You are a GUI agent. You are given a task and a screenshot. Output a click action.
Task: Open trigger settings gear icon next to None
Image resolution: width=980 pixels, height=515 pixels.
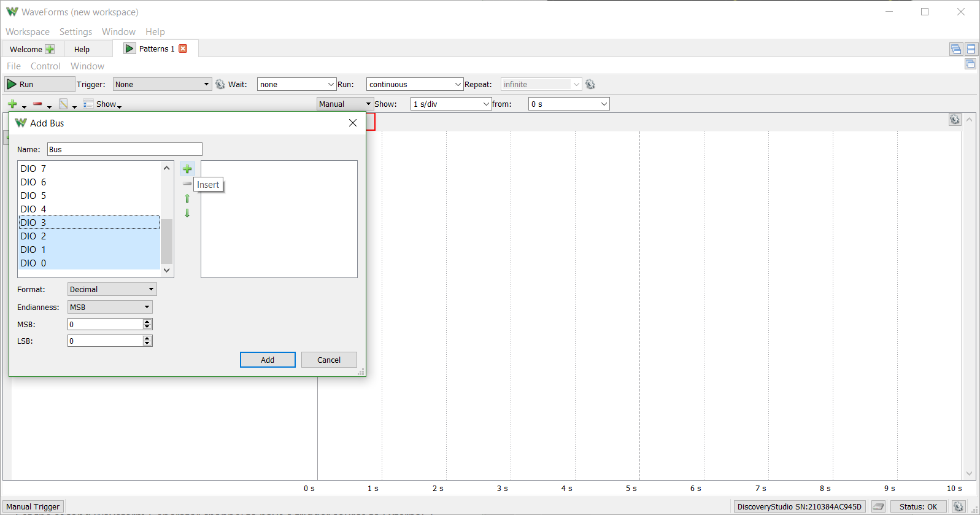tap(220, 84)
